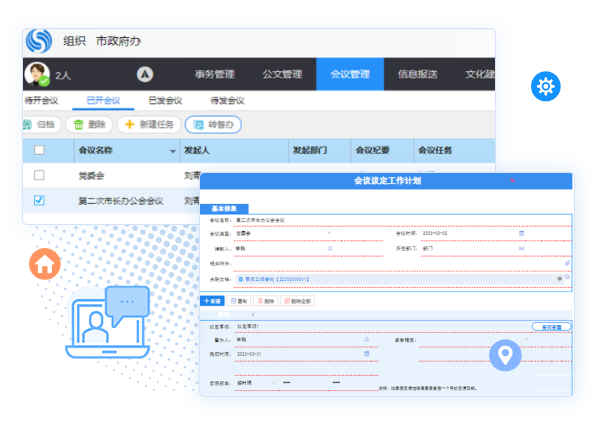The height and width of the screenshot is (428, 605).
Task: Click the blue location pin icon
Action: (505, 355)
